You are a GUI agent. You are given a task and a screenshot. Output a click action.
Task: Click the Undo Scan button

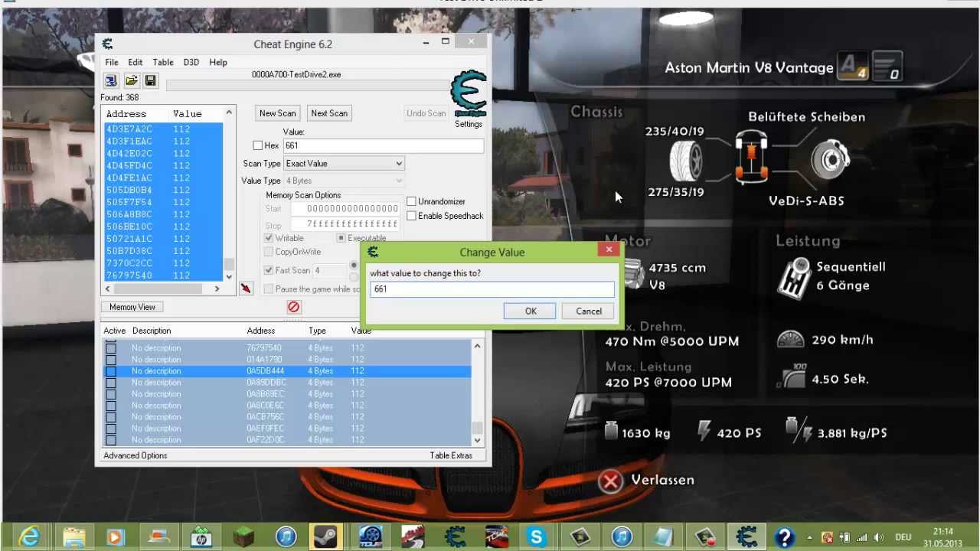coord(426,113)
